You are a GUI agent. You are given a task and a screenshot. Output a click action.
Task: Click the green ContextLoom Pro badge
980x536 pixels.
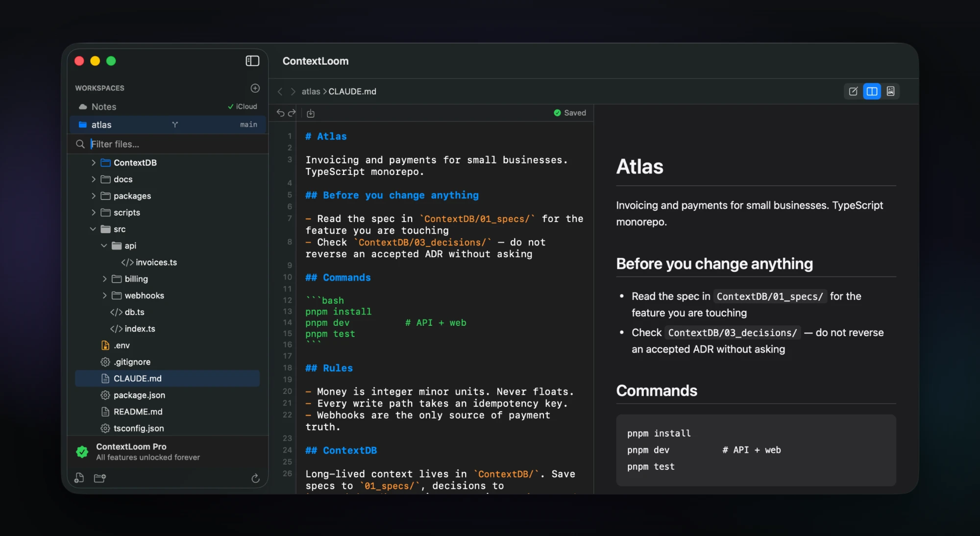click(x=82, y=452)
